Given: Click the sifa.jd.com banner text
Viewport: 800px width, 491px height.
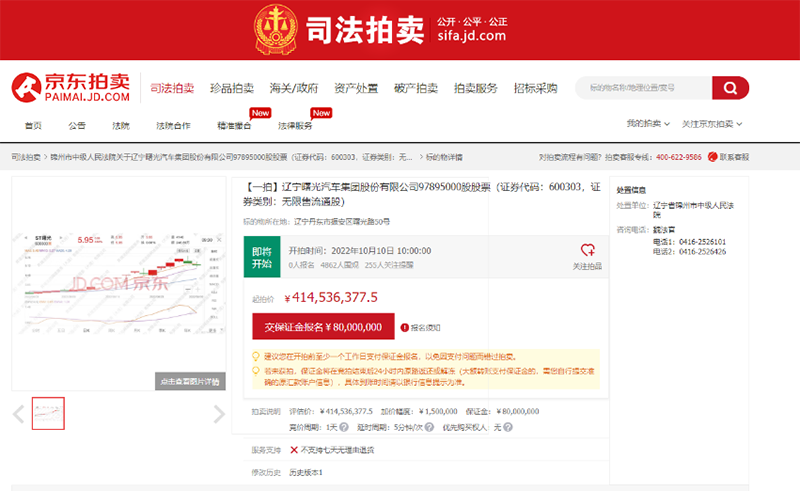Looking at the screenshot, I should 471,36.
